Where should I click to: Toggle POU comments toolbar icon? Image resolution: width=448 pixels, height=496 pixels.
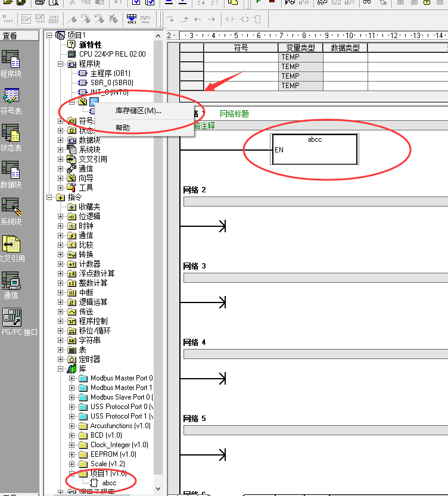click(x=26, y=19)
